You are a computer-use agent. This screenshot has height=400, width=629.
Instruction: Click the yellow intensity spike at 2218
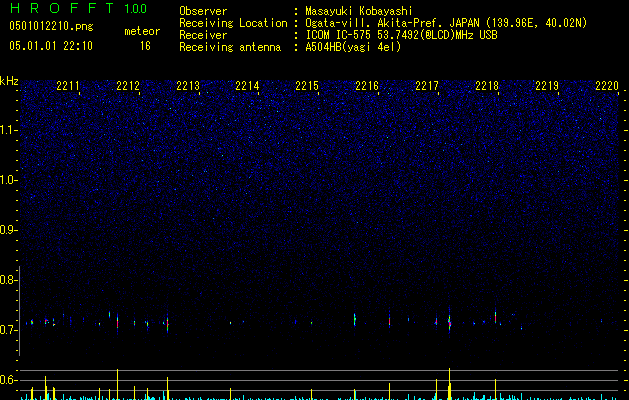click(495, 389)
